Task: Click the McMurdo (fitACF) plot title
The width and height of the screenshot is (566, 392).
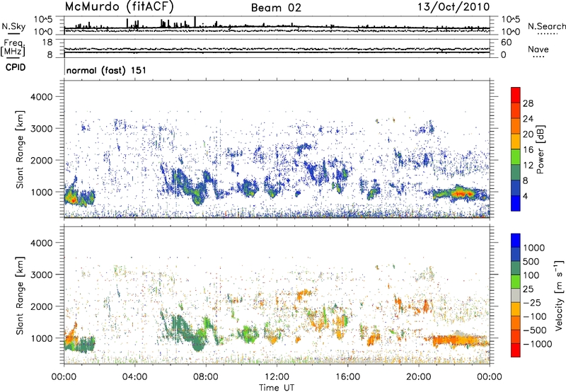Action: click(x=120, y=6)
